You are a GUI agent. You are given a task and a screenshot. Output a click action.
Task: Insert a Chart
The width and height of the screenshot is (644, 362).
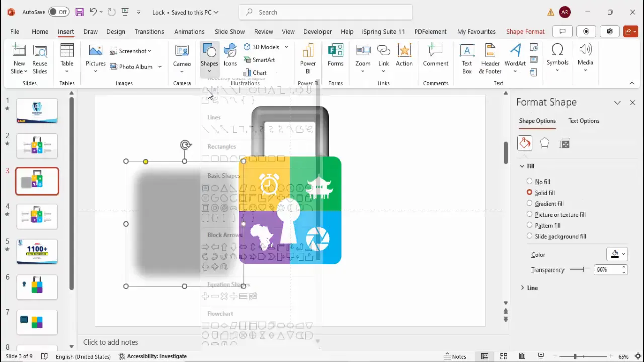click(x=255, y=73)
